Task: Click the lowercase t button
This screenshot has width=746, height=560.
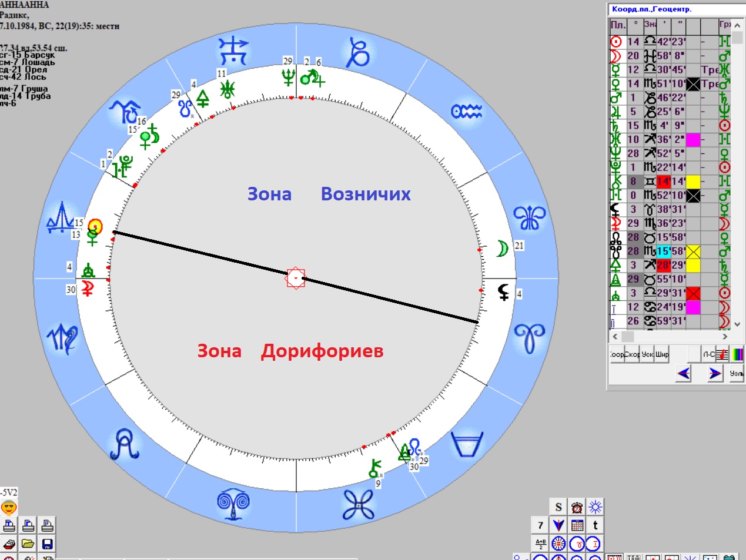Action: (x=596, y=525)
